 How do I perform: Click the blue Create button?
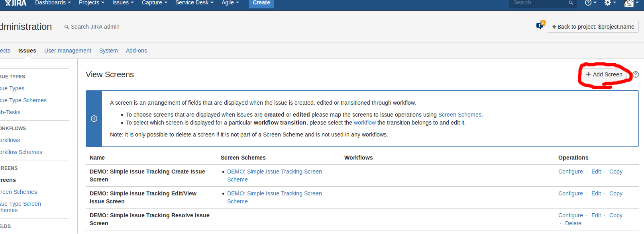261,3
